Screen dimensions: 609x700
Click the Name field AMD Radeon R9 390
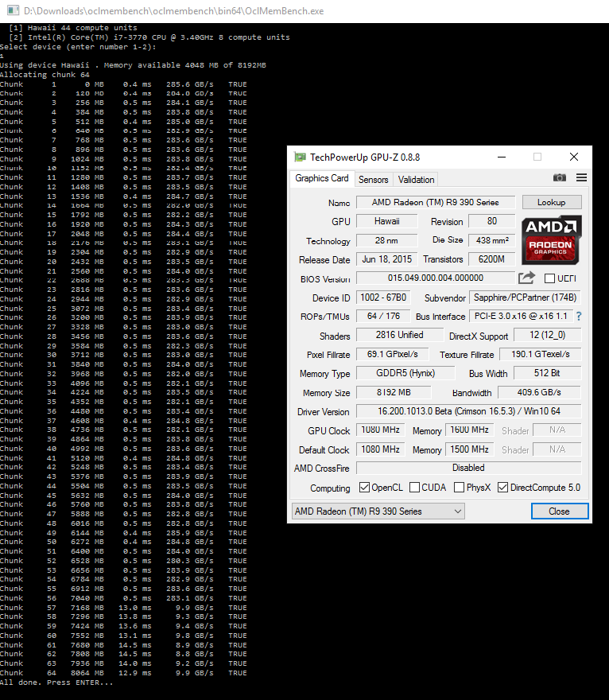tap(436, 202)
